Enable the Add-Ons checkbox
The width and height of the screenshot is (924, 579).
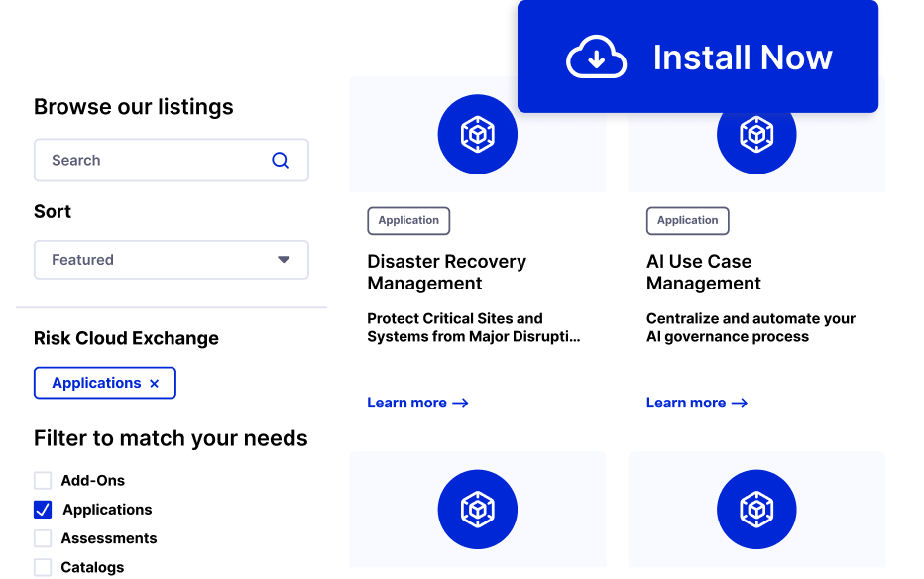43,481
